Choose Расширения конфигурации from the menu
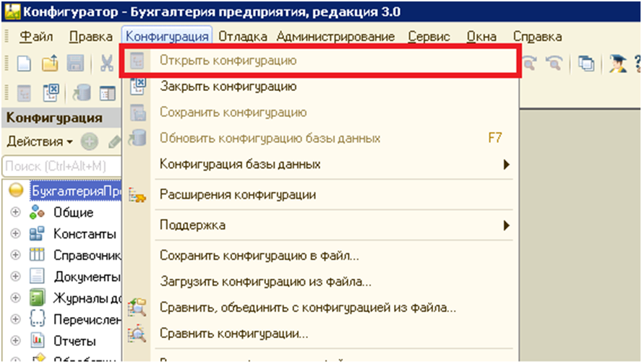 pos(320,195)
